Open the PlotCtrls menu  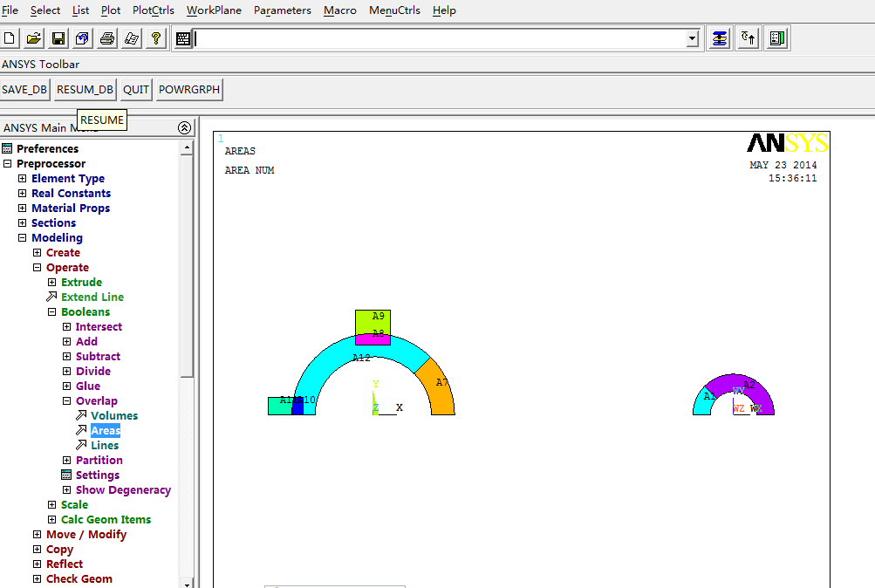154,10
